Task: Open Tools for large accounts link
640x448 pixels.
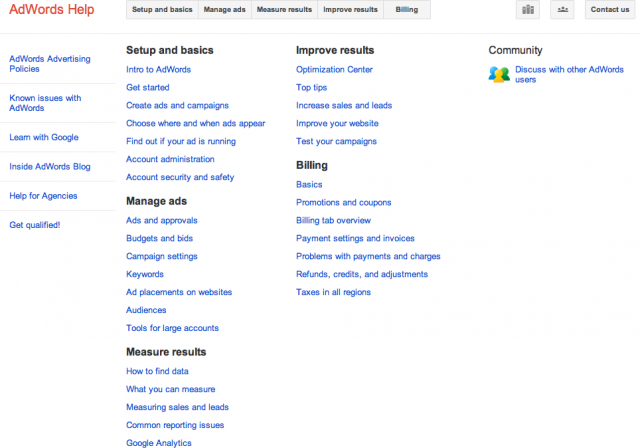Action: [x=172, y=328]
